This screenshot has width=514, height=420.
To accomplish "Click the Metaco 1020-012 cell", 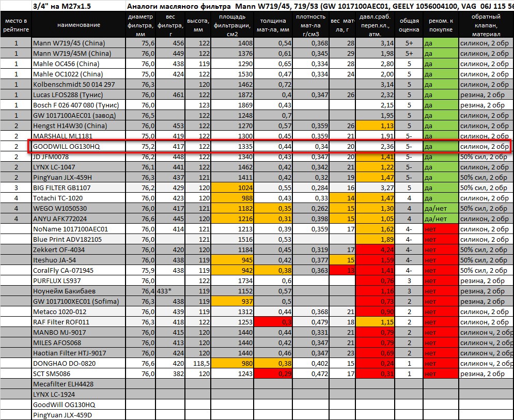I will pos(79,312).
